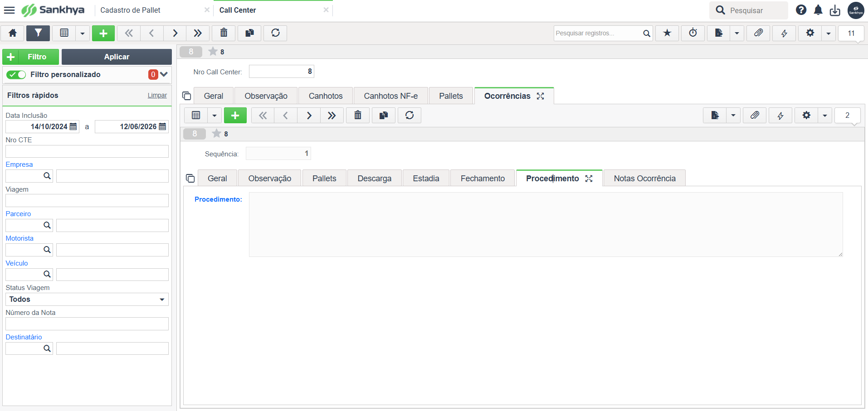Open Empresa lookup search

tap(47, 176)
